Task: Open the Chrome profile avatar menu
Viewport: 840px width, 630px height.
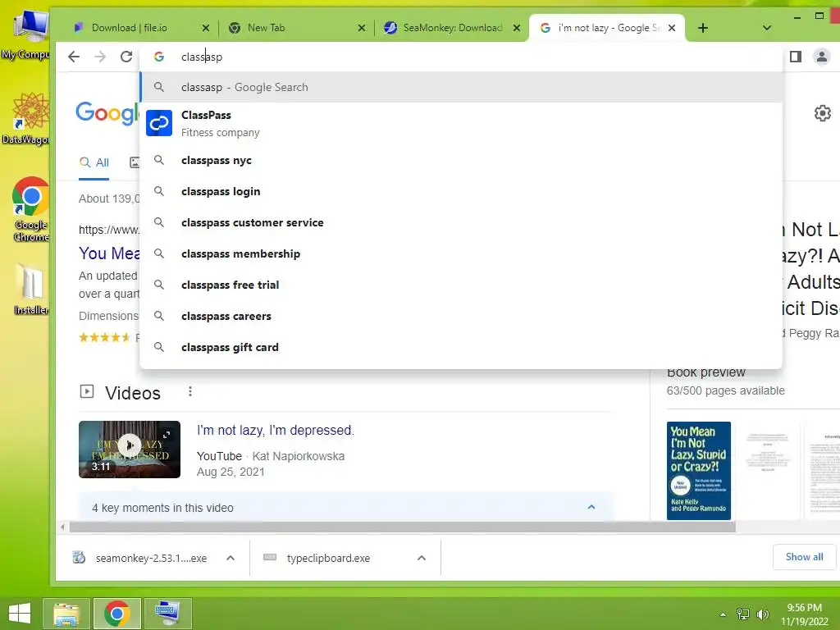Action: [x=821, y=57]
